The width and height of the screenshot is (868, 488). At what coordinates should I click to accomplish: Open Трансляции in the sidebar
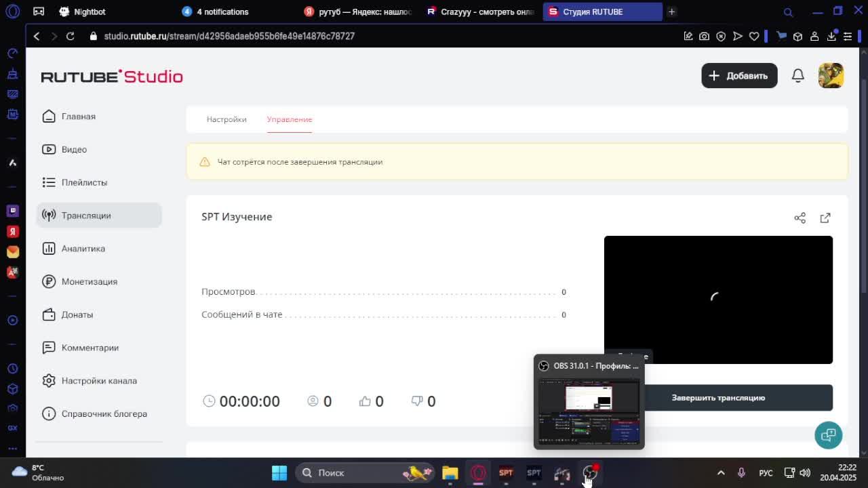pos(99,216)
